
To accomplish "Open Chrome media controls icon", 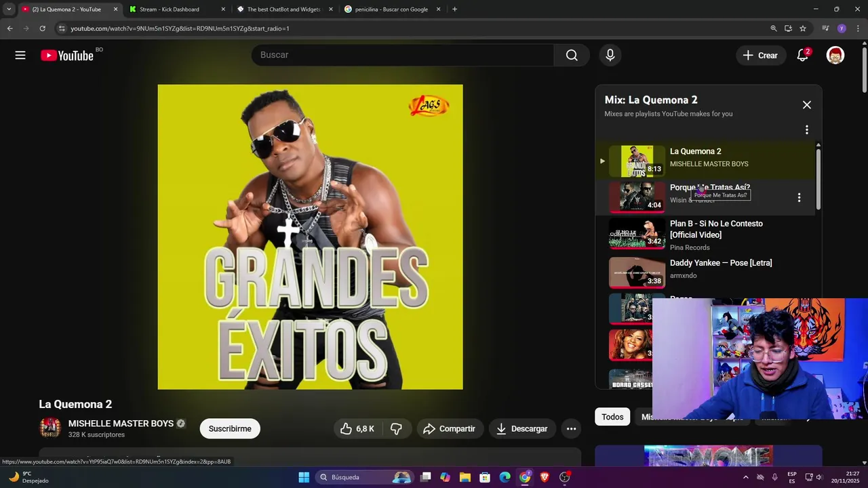I will (825, 28).
